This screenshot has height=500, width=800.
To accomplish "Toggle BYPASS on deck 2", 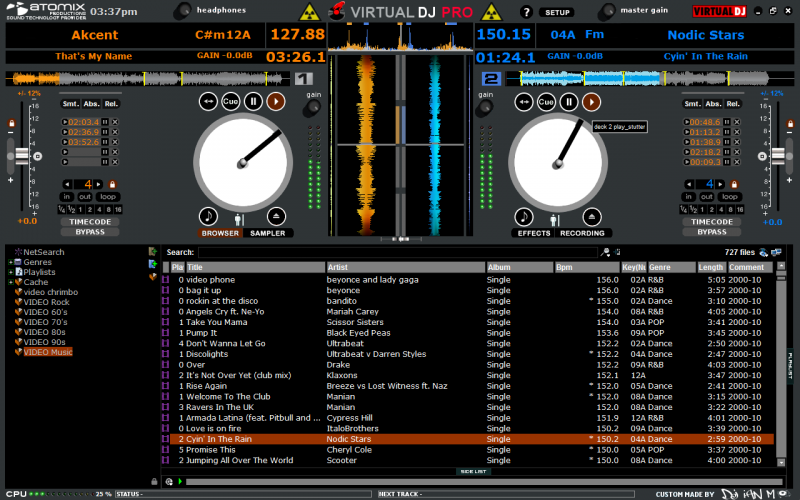I will (712, 232).
